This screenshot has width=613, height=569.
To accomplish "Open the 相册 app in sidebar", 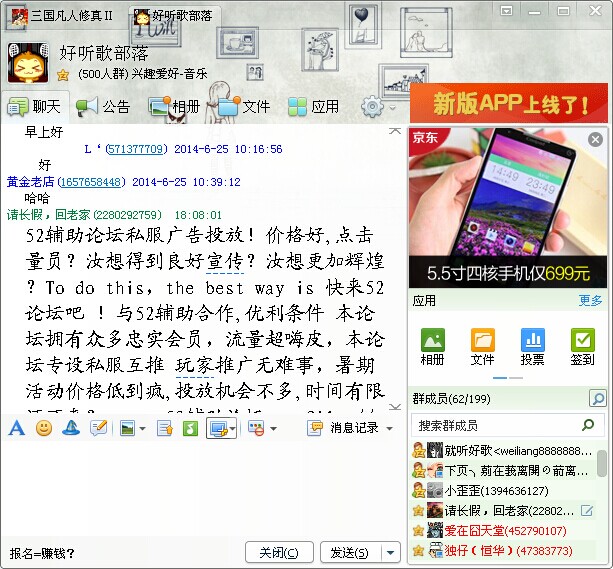I will [x=432, y=347].
